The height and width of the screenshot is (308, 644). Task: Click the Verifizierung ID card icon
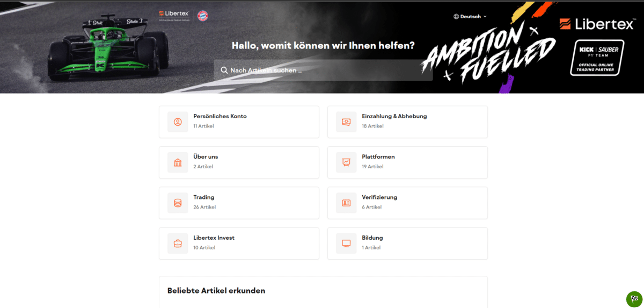(x=346, y=203)
